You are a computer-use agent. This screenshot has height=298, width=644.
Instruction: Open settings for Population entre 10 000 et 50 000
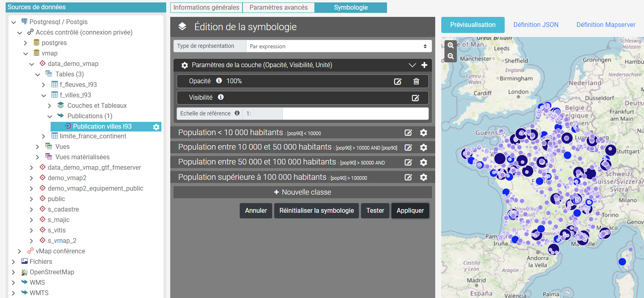pos(424,148)
